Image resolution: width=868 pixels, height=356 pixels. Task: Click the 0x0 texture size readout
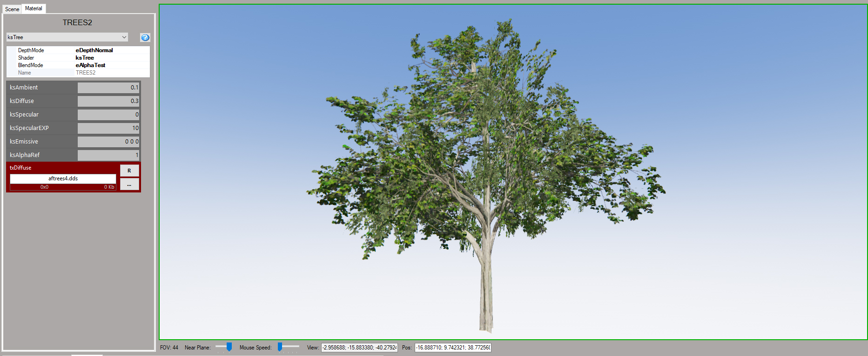click(44, 187)
